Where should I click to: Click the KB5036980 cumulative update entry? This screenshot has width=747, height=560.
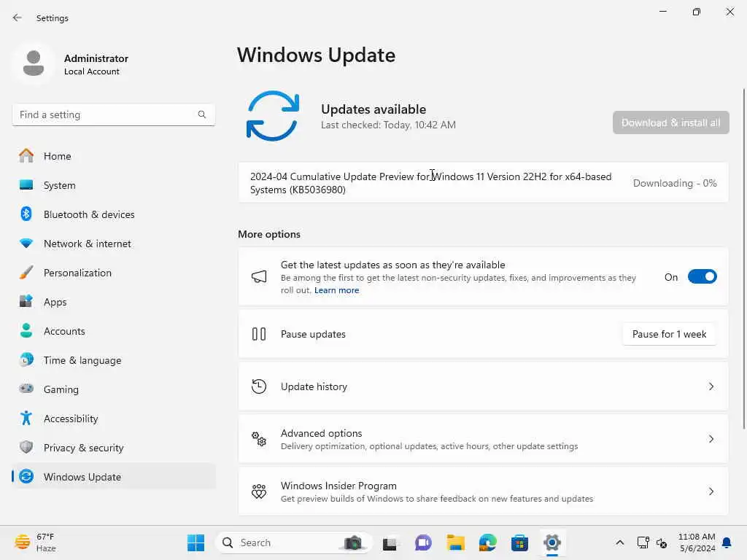point(483,183)
